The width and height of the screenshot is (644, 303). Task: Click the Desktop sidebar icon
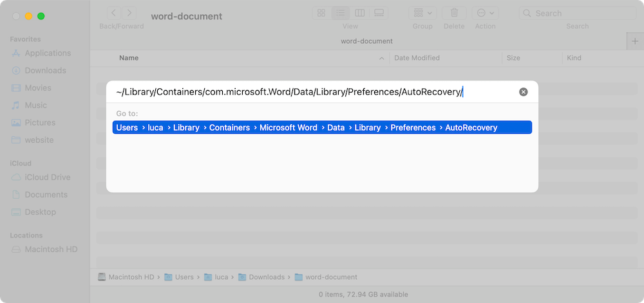point(16,212)
